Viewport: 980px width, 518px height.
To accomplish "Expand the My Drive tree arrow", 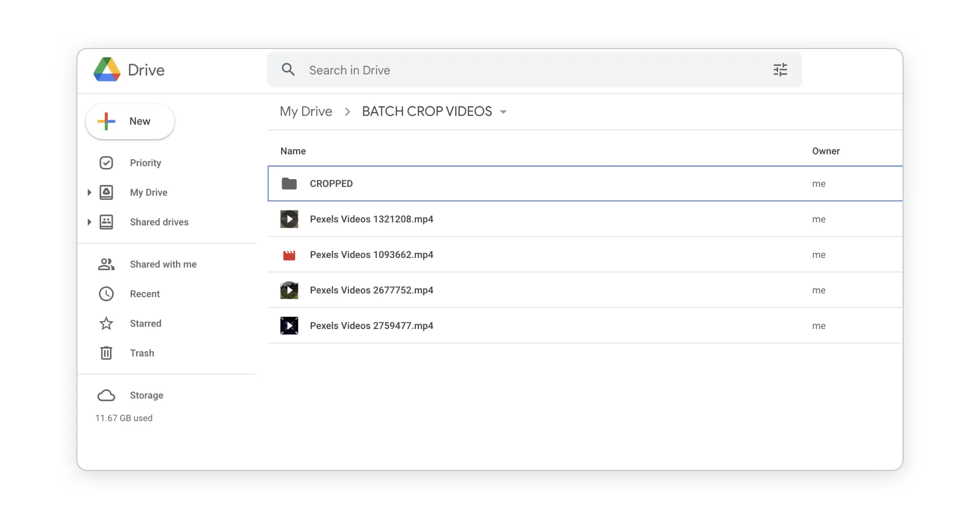I will [x=89, y=192].
